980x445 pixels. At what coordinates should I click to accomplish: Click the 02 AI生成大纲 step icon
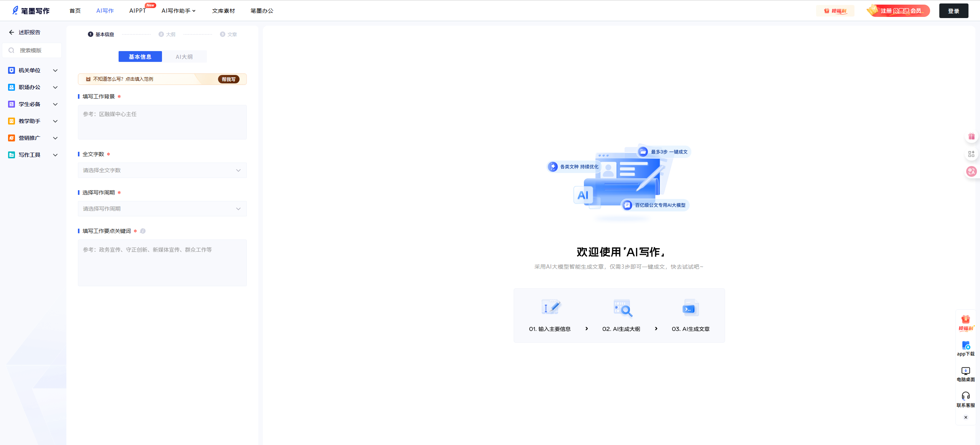[622, 308]
